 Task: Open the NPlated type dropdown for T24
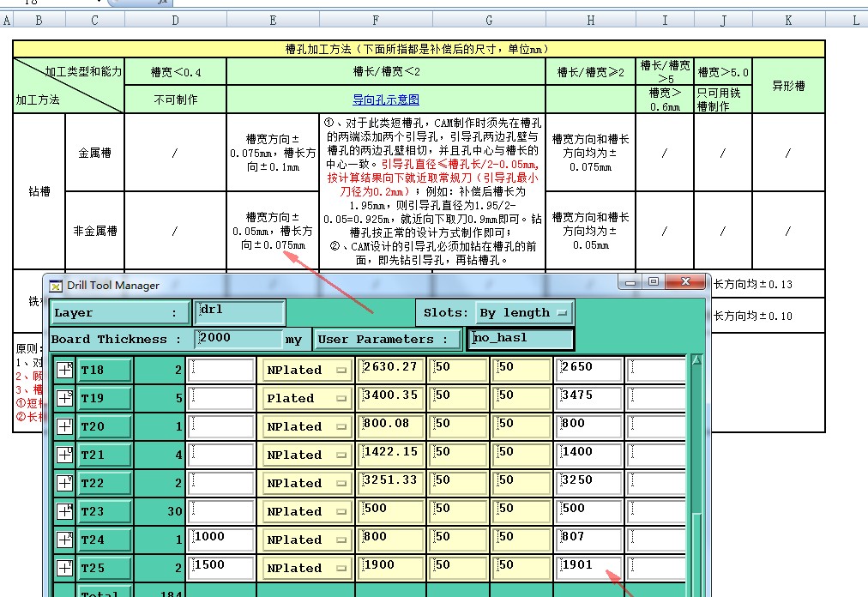click(x=305, y=540)
